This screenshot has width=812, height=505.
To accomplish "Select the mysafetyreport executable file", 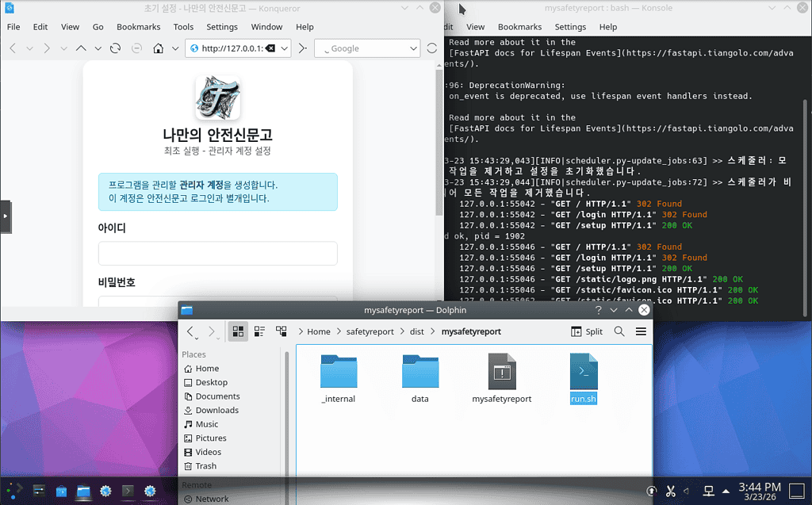I will [501, 378].
